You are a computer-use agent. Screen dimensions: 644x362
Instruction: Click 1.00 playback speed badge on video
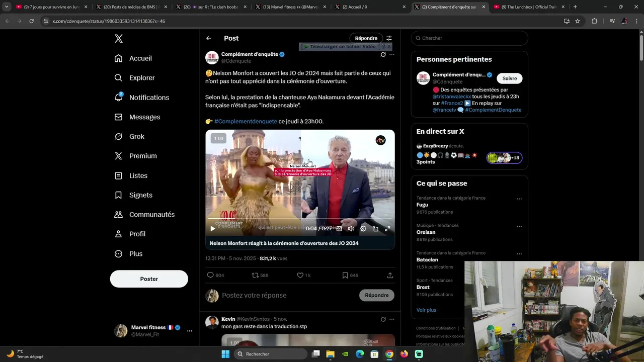(218, 138)
